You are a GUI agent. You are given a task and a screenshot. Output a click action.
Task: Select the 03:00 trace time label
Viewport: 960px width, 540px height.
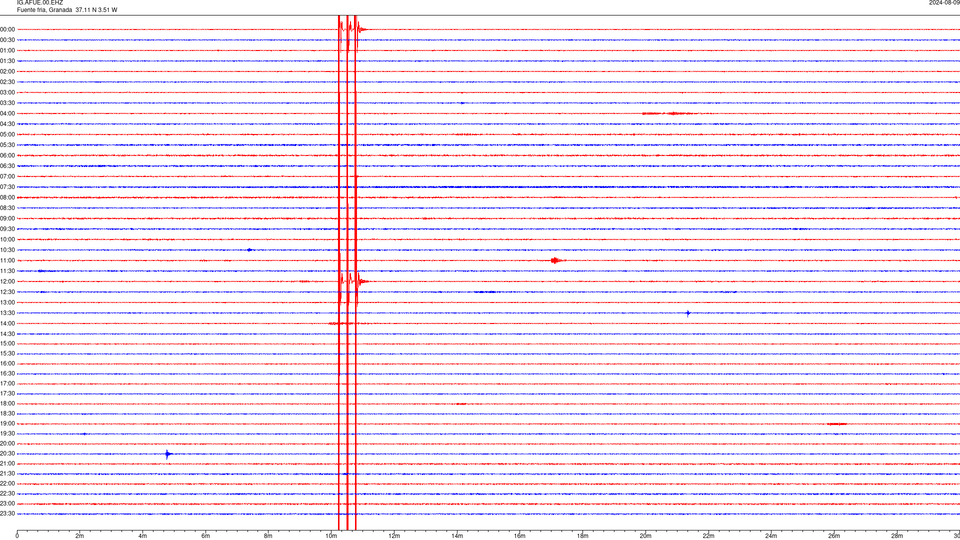[x=8, y=92]
